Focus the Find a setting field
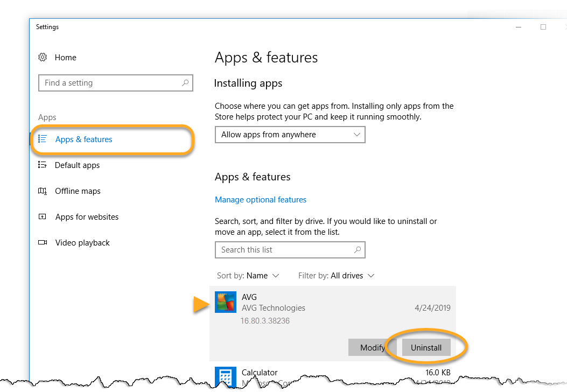This screenshot has width=567, height=392. 116,83
